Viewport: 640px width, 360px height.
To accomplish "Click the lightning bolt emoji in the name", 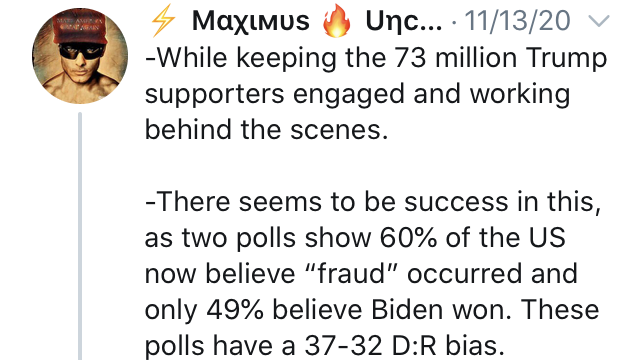I will (163, 21).
